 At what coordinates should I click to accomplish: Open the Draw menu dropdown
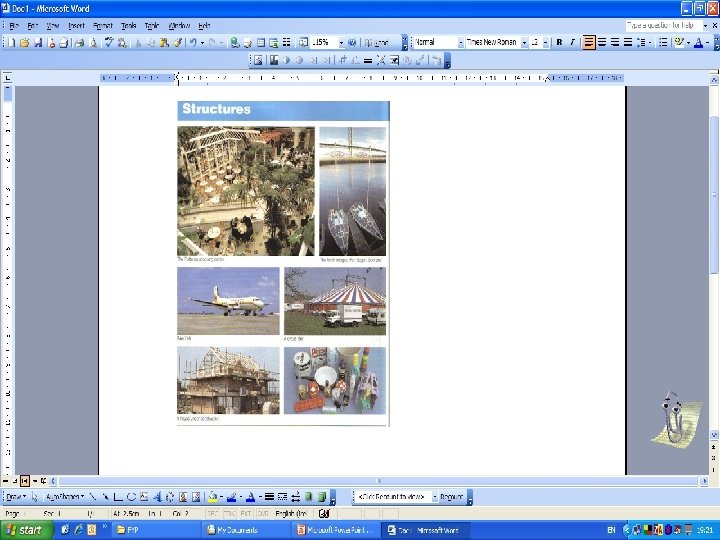point(16,496)
